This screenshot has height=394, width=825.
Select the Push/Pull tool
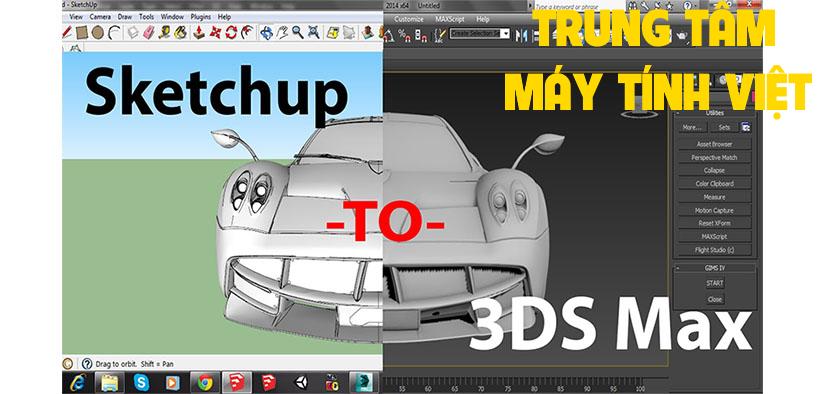(199, 33)
